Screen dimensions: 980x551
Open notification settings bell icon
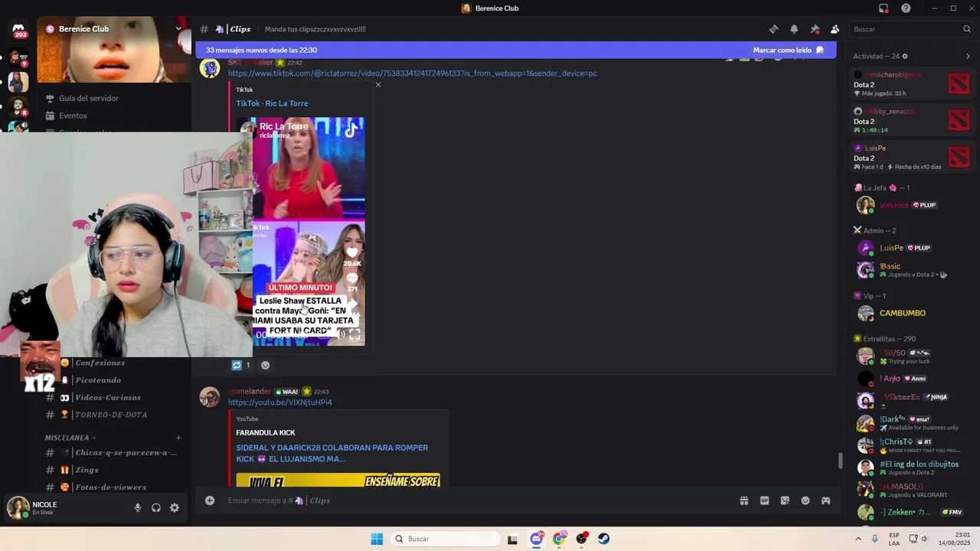794,29
